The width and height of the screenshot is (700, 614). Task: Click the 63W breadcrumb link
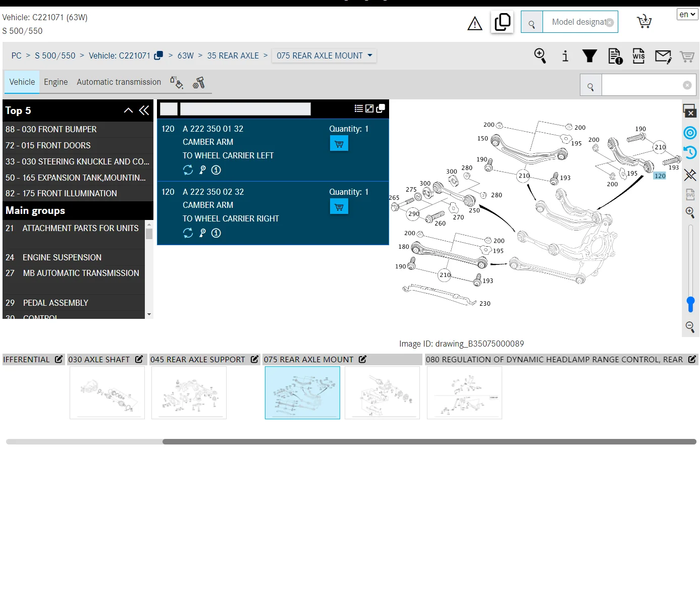186,55
